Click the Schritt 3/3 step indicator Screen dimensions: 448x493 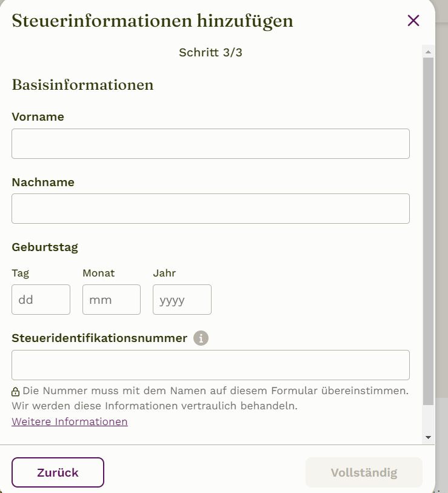pyautogui.click(x=210, y=53)
